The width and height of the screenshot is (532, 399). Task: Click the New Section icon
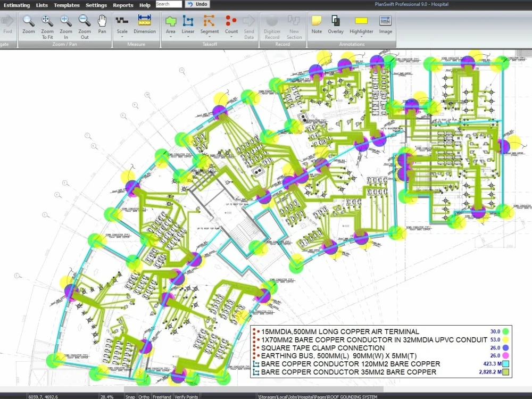pos(294,21)
